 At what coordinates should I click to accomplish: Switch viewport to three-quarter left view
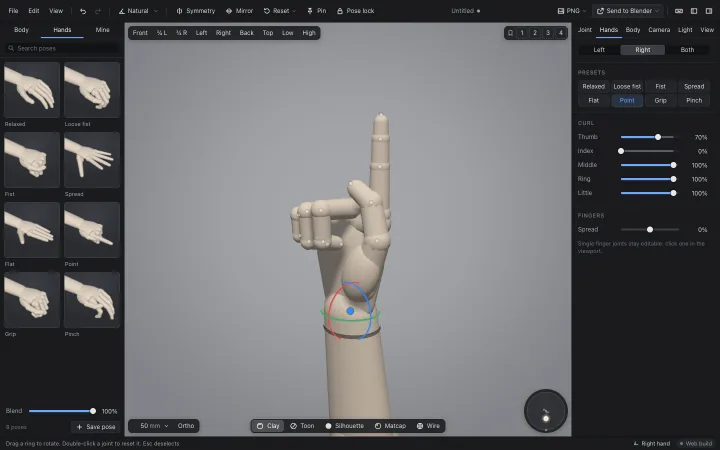162,33
